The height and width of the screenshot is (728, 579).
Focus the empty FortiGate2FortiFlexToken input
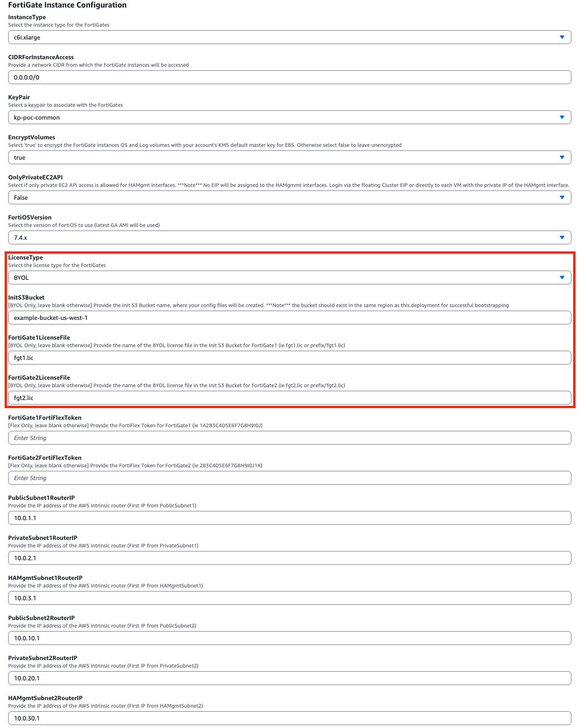click(x=289, y=478)
